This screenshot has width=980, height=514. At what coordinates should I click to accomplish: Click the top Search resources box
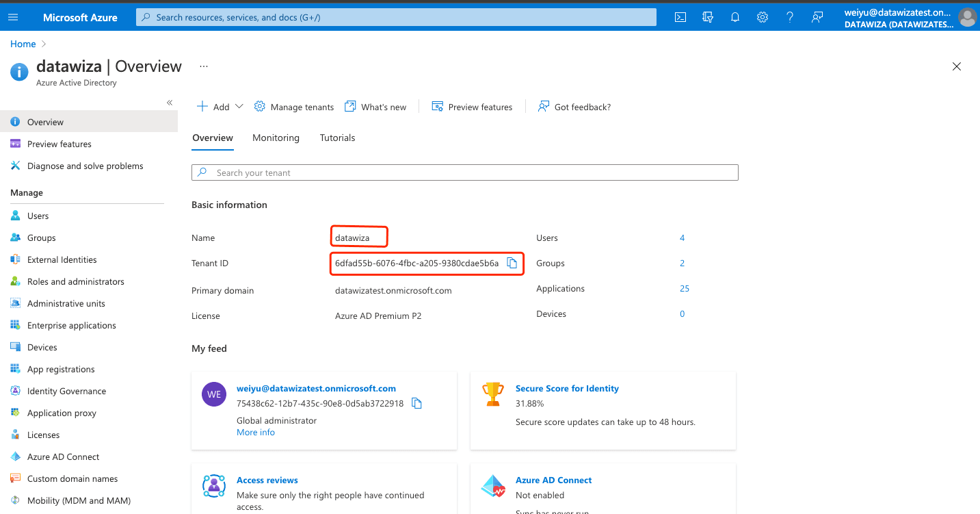click(x=397, y=17)
